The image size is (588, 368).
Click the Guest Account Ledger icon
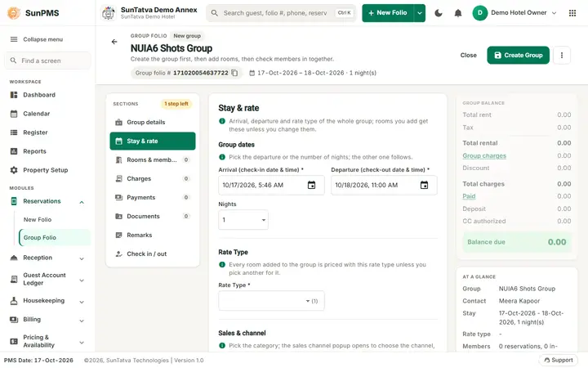coord(14,280)
